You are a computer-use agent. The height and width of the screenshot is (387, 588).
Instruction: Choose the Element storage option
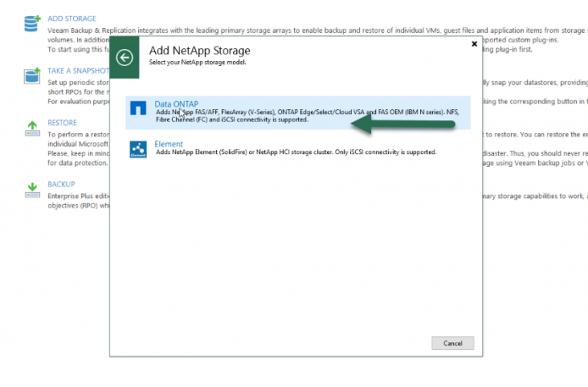(297, 149)
